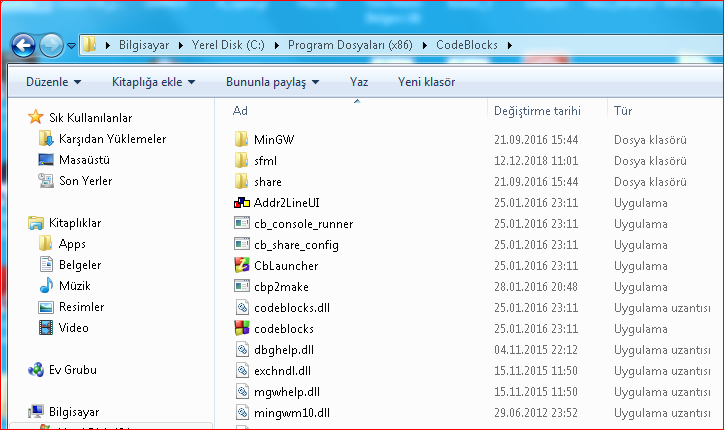Select the mgwhelp.dll file icon
Viewport: 724px width, 430px height.
pyautogui.click(x=242, y=391)
